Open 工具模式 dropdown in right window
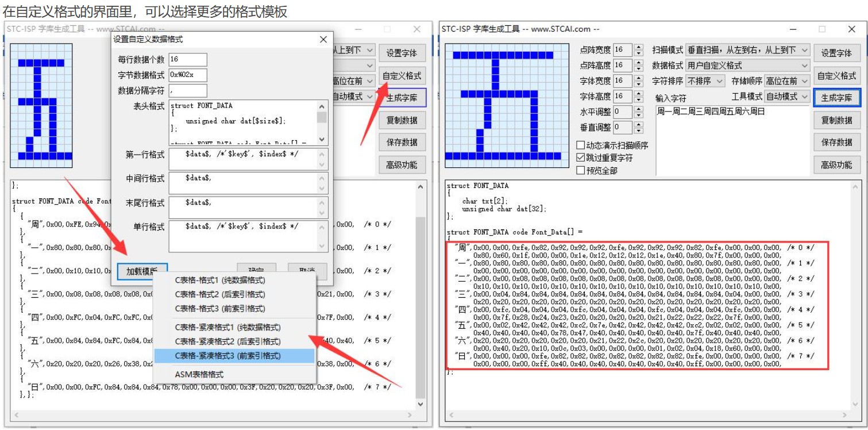The height and width of the screenshot is (430, 868). 786,97
